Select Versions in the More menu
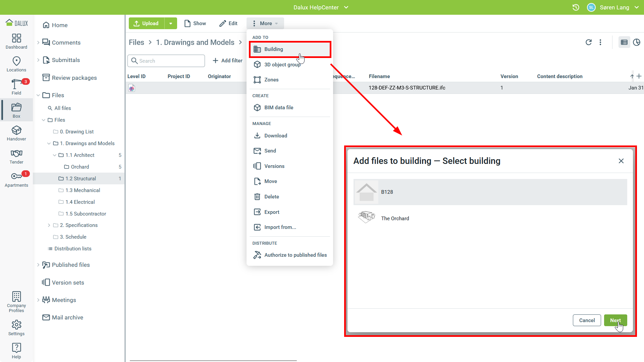 [x=274, y=166]
